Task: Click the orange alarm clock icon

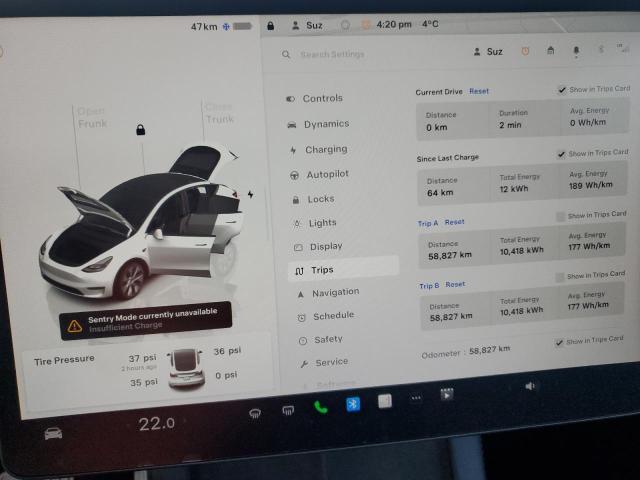Action: point(525,51)
